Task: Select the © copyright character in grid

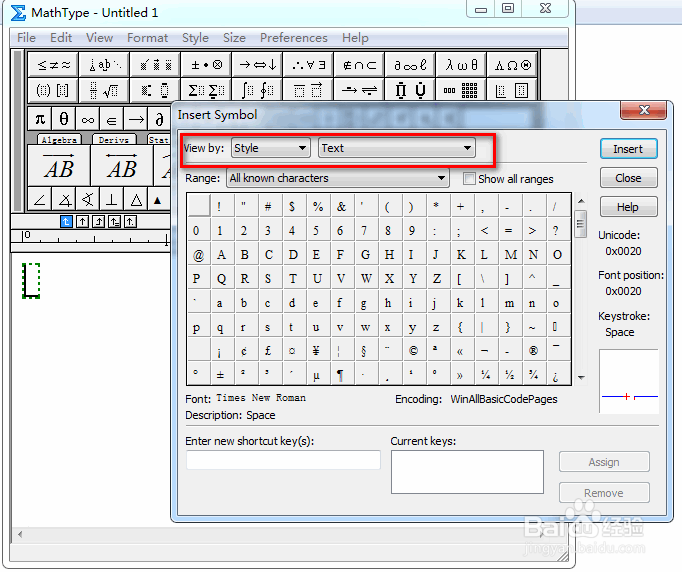Action: click(x=413, y=351)
